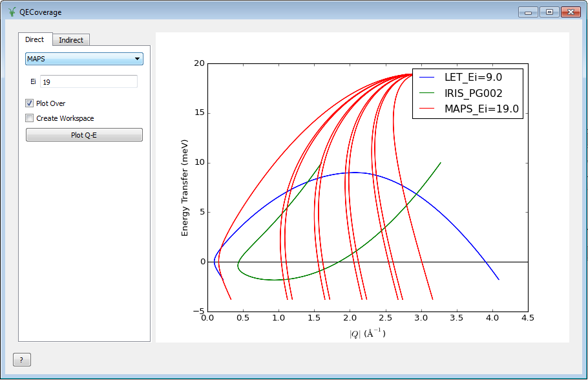Click the QECoverage app icon in title bar
The height and width of the screenshot is (380, 588).
pyautogui.click(x=12, y=12)
